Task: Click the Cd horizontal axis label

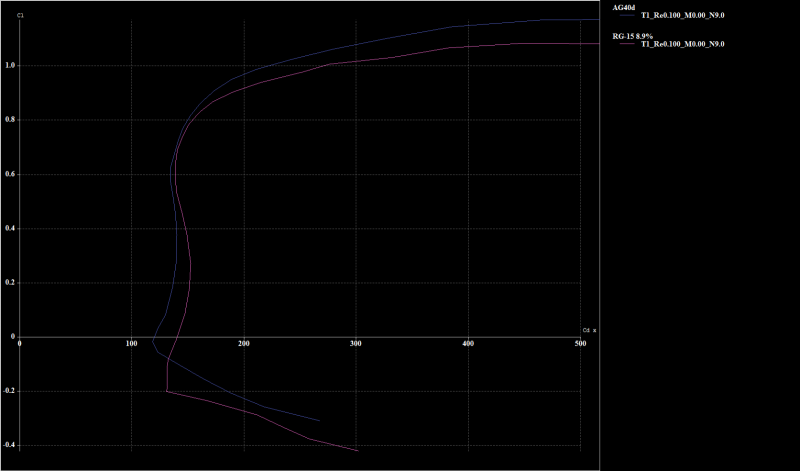Action: tap(587, 329)
